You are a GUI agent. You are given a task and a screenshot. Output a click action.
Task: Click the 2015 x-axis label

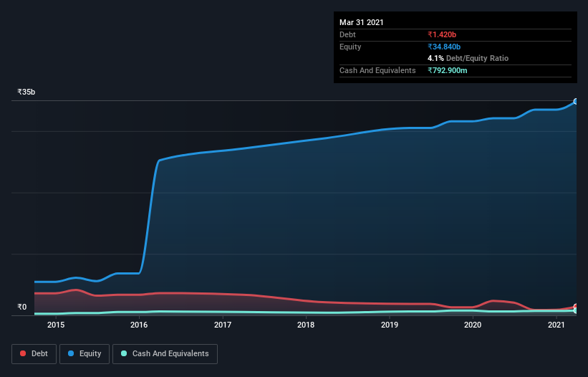(56, 325)
